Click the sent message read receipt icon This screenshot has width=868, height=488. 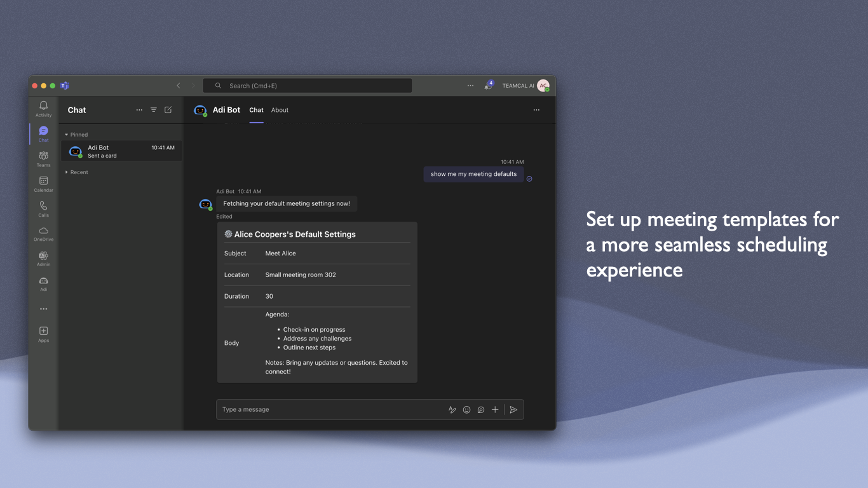tap(529, 179)
